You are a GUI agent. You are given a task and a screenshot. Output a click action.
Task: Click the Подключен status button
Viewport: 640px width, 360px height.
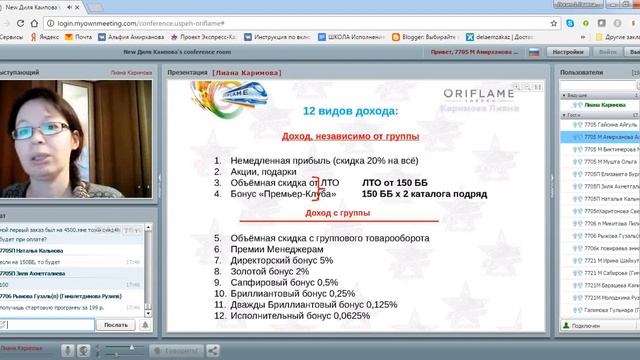(581, 326)
